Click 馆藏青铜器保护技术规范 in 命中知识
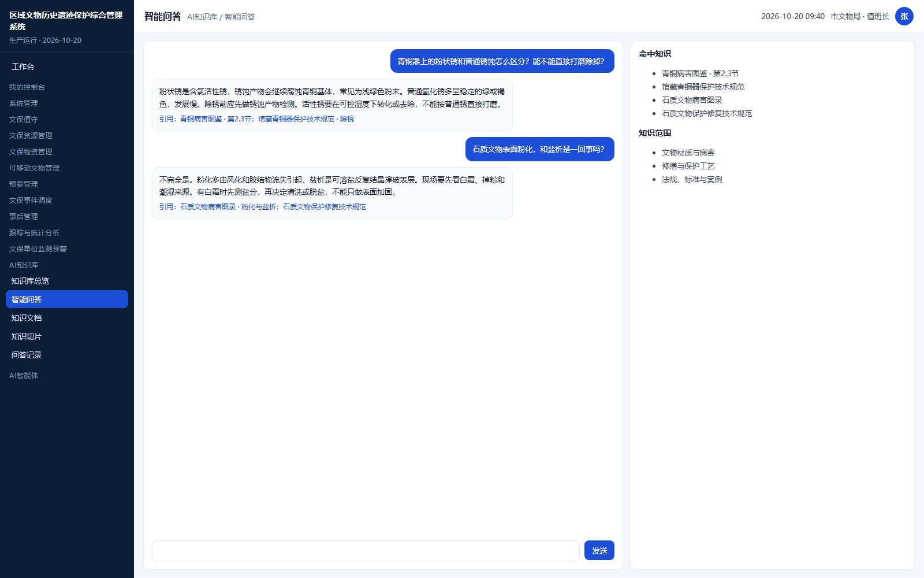The image size is (924, 578). coord(703,87)
